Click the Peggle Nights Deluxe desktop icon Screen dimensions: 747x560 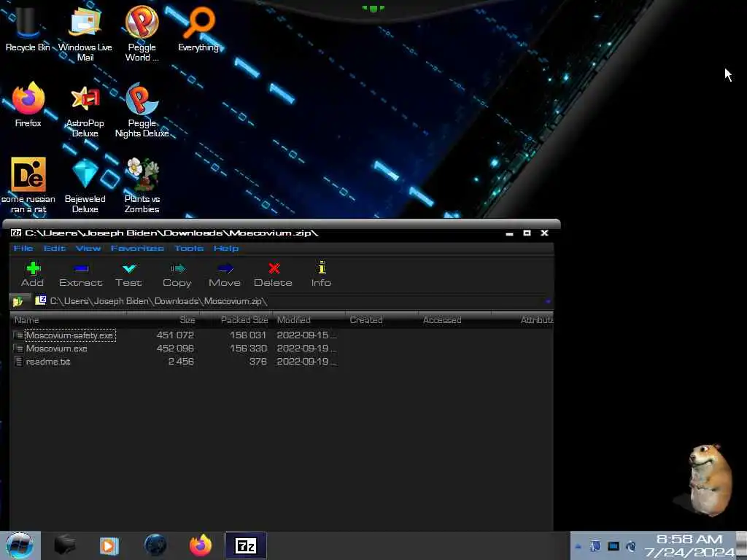point(142,111)
